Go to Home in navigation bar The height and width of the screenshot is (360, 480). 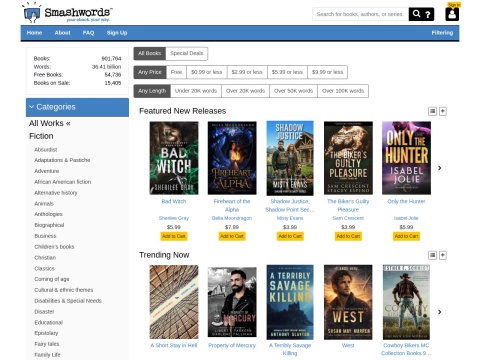(34, 33)
